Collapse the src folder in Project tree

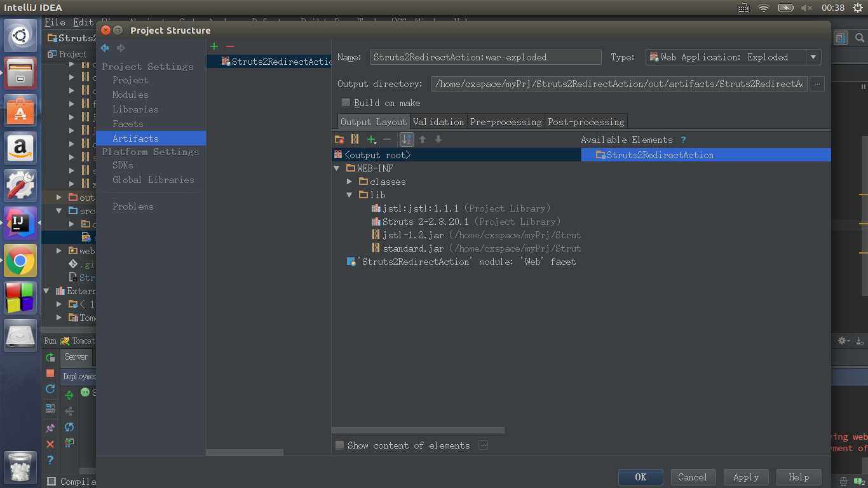pos(59,211)
